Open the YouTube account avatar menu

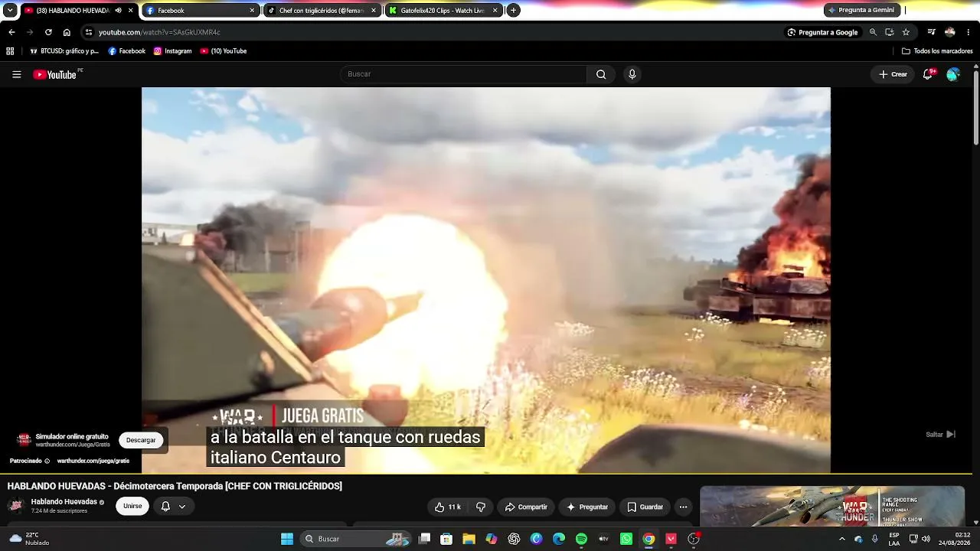click(953, 74)
